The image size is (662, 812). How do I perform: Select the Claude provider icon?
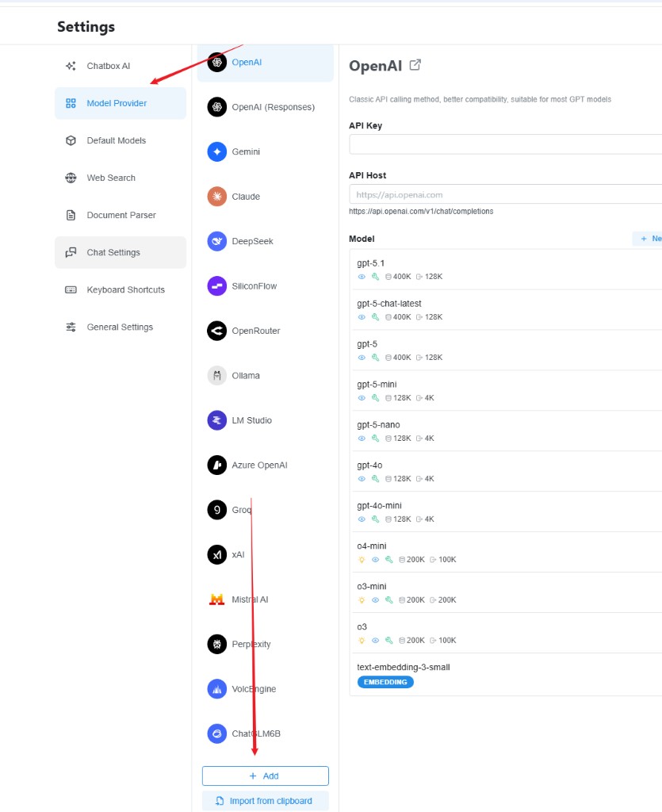pyautogui.click(x=217, y=197)
